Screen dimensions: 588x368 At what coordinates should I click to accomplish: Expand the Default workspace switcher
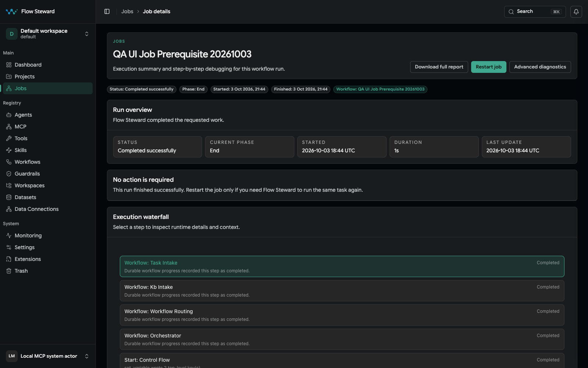tap(48, 34)
